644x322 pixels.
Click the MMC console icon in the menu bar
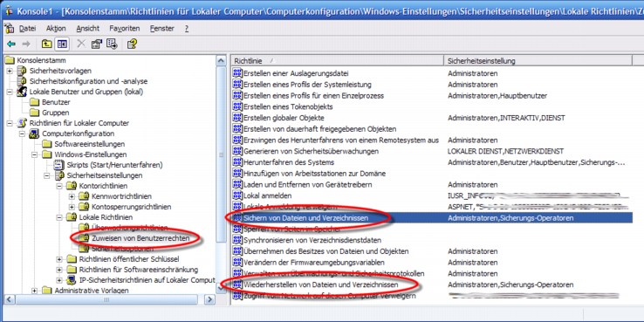(x=9, y=28)
